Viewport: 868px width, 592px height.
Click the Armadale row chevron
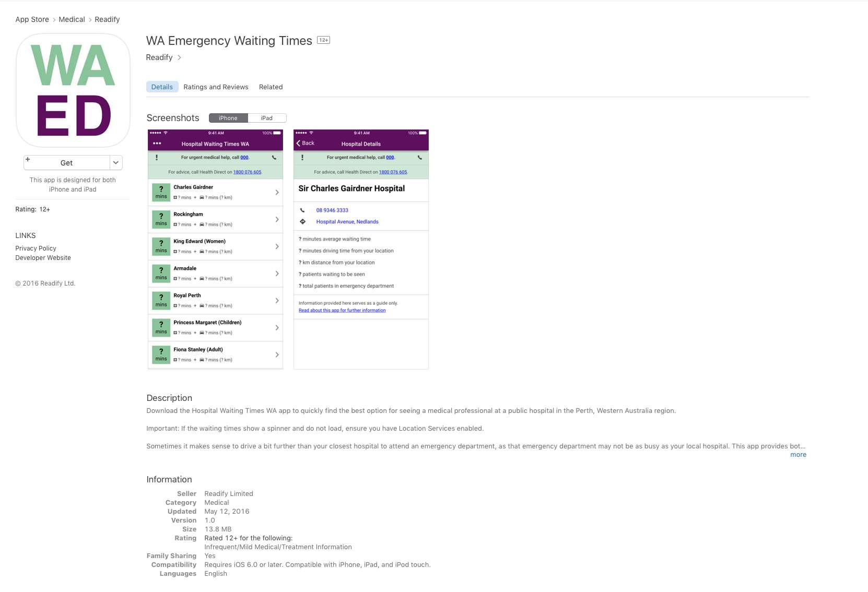pos(277,274)
